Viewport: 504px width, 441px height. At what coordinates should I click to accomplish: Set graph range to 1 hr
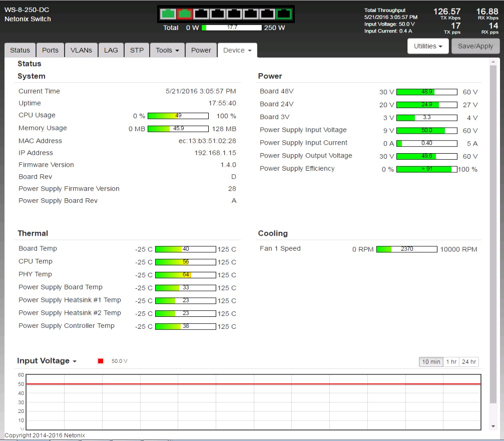pyautogui.click(x=451, y=362)
